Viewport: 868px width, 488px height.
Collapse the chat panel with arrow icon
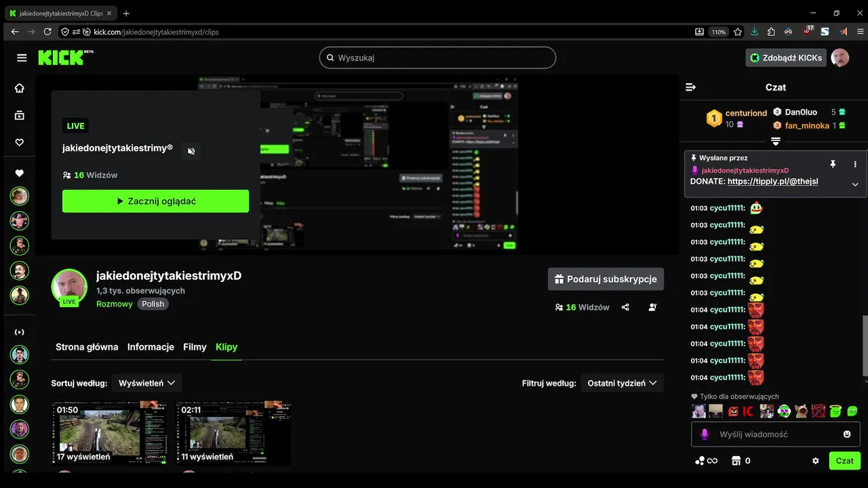[x=690, y=87]
